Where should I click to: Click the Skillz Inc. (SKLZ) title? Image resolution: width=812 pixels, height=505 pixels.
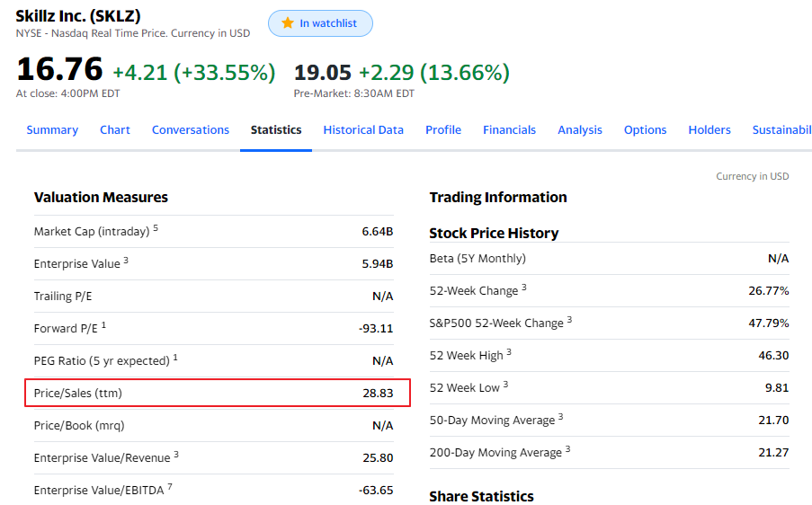click(x=78, y=16)
